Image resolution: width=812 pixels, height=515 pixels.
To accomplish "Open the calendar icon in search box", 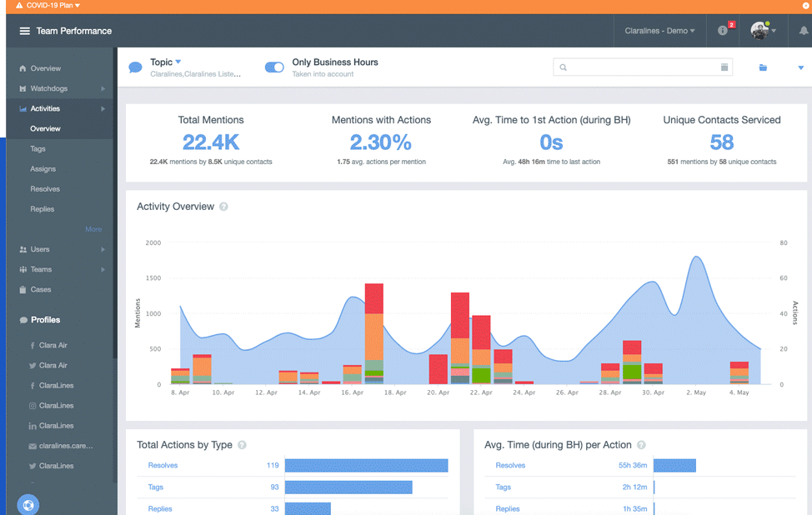I will [x=724, y=67].
